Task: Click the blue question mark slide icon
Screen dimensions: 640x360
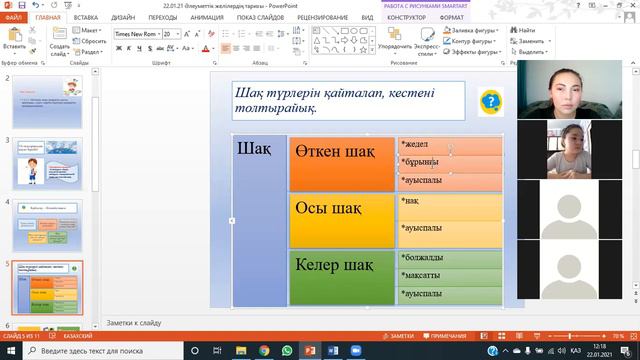Action: click(491, 102)
